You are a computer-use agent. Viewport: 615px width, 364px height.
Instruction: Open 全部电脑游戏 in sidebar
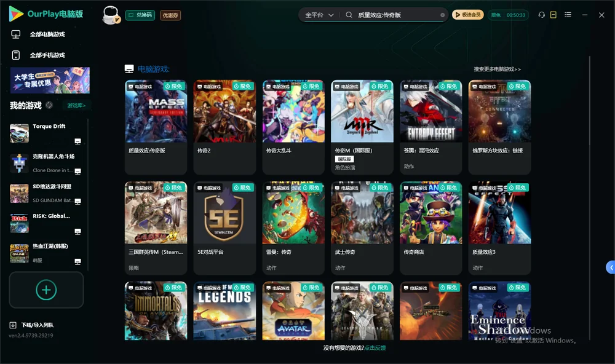[38, 34]
